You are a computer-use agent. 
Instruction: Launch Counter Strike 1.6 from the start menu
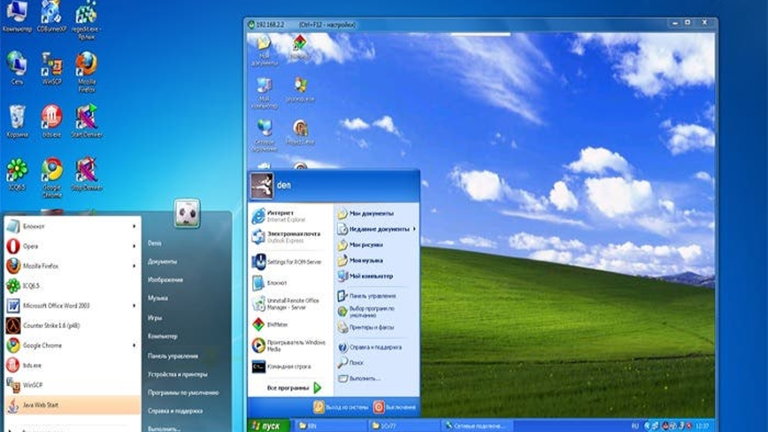tap(72, 325)
